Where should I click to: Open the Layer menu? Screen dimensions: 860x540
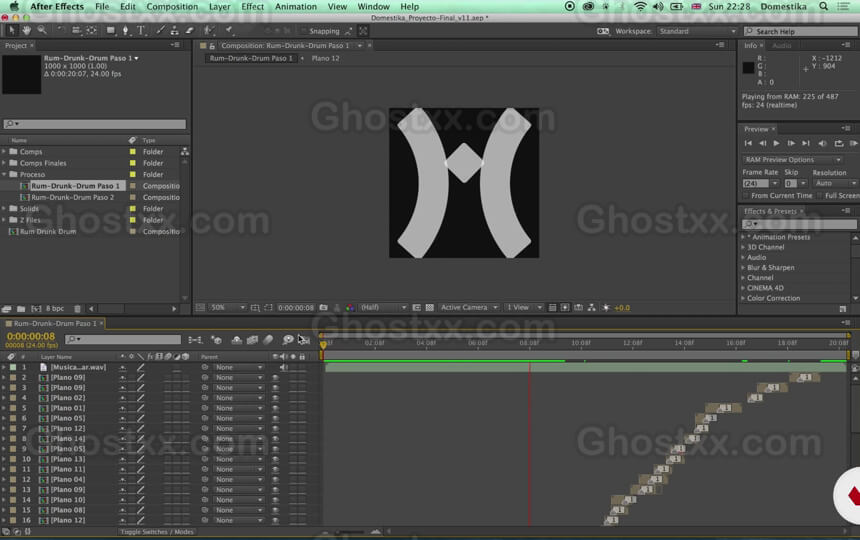click(219, 7)
